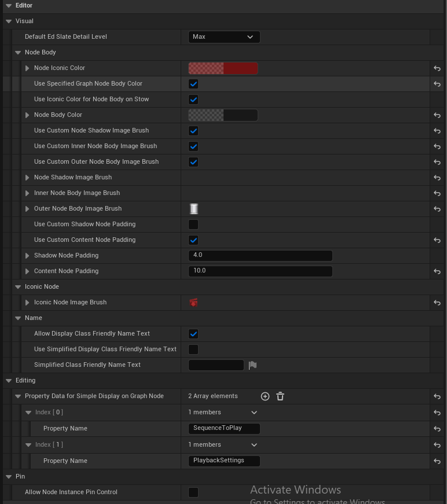Click the Iconic Node Image Brush red thumbnail

[x=193, y=303]
